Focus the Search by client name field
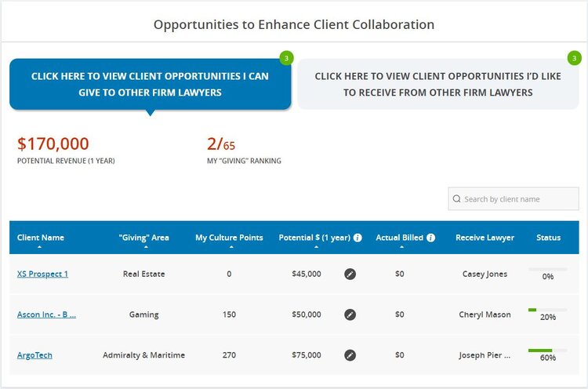 click(514, 199)
